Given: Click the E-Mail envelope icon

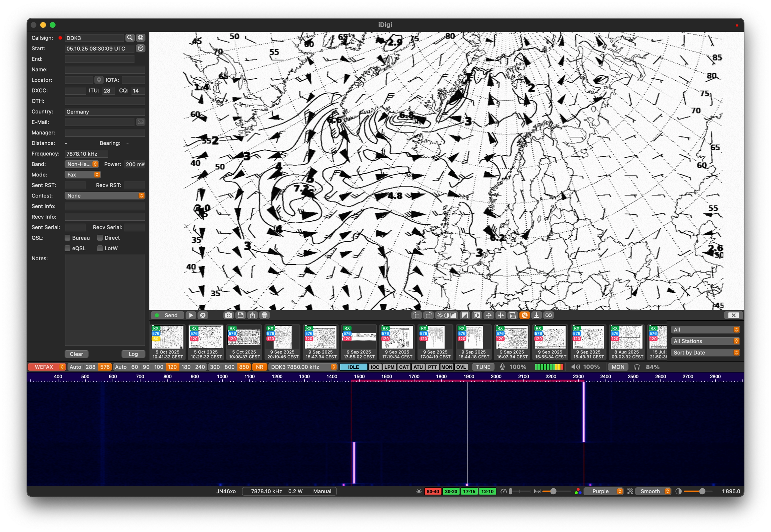Looking at the screenshot, I should 141,122.
